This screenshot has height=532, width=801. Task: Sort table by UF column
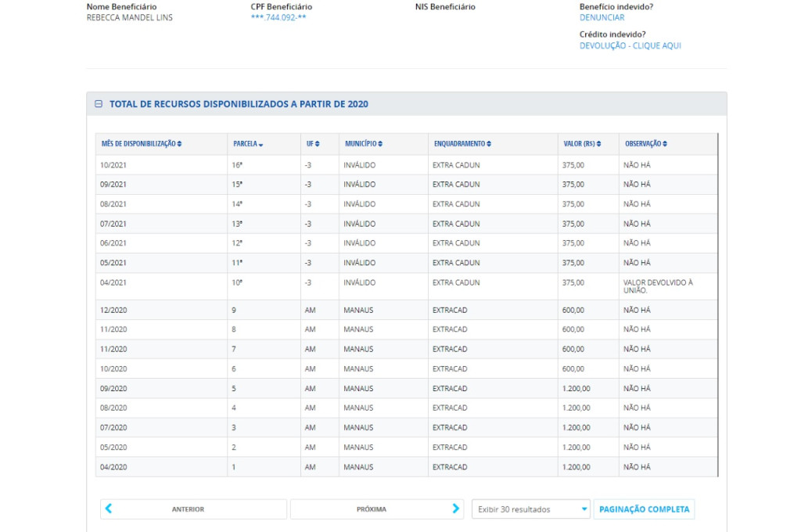(313, 144)
